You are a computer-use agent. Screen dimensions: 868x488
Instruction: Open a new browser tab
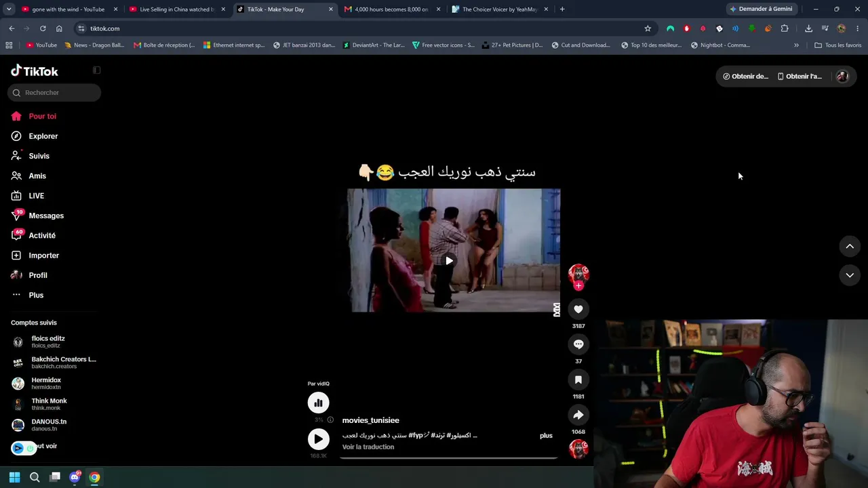pos(562,9)
